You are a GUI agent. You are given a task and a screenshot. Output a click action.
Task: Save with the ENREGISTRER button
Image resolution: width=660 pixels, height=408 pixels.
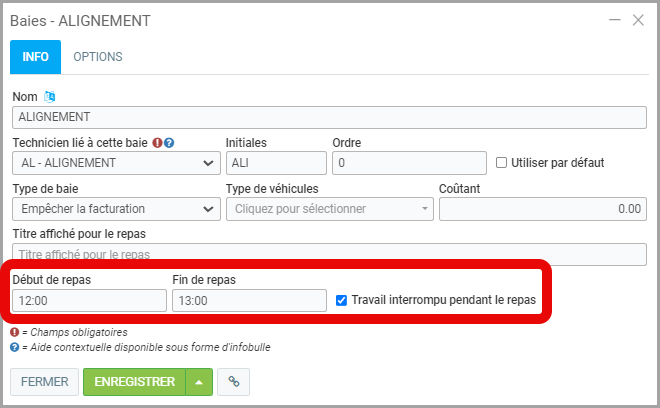pos(134,381)
